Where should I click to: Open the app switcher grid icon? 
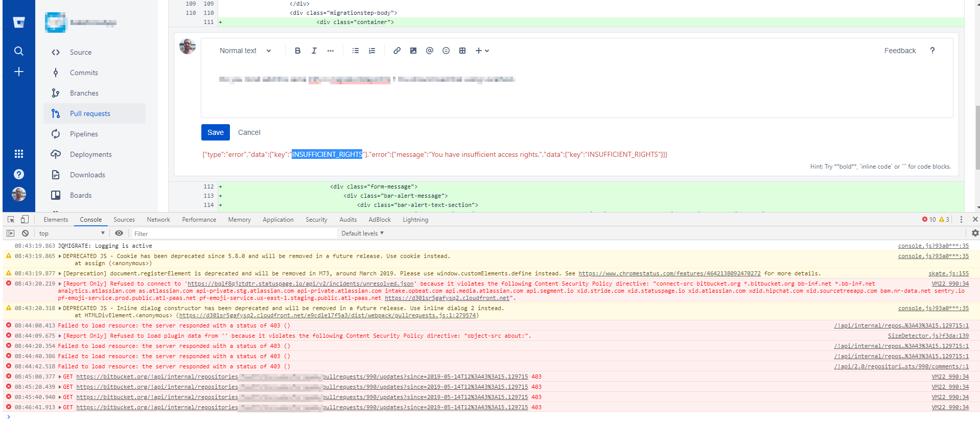(x=19, y=154)
